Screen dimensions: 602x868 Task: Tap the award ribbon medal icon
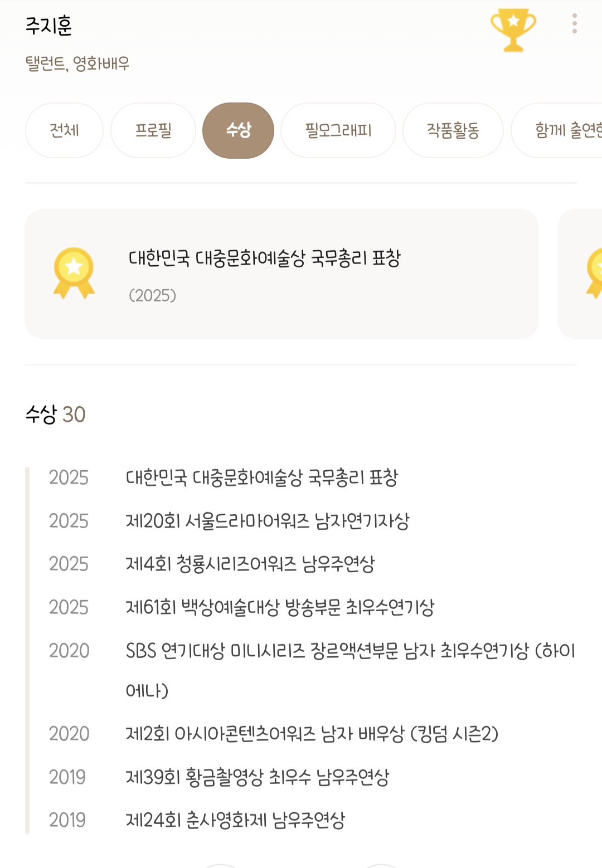(74, 273)
